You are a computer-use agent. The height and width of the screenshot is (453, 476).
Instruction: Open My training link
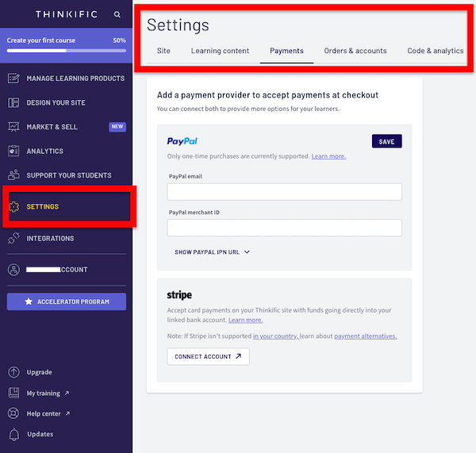[x=44, y=393]
